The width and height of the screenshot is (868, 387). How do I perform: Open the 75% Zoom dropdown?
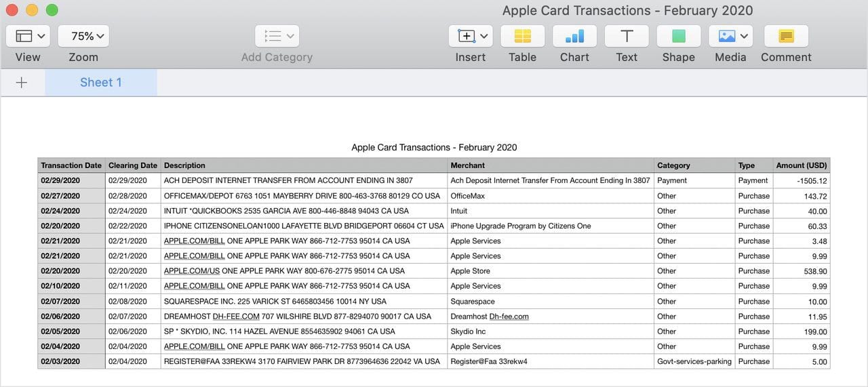[83, 36]
